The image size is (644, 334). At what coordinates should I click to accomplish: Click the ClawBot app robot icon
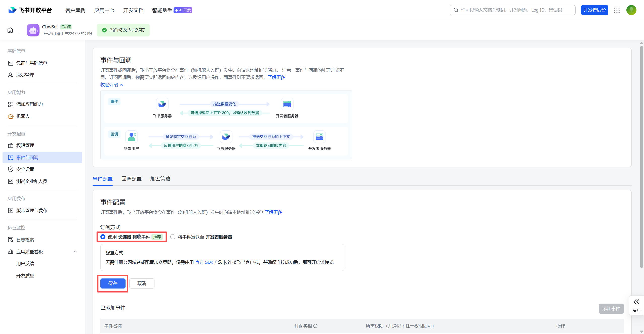pyautogui.click(x=33, y=30)
